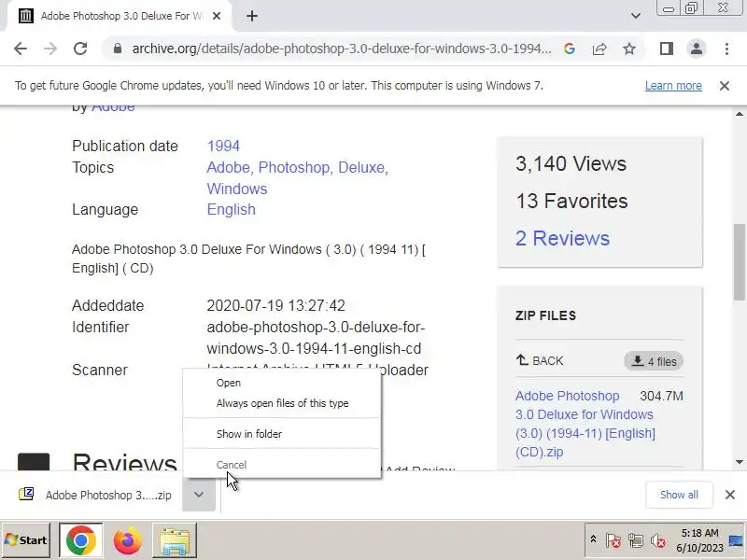The image size is (747, 560).
Task: Click the Learn more link
Action: pyautogui.click(x=673, y=86)
